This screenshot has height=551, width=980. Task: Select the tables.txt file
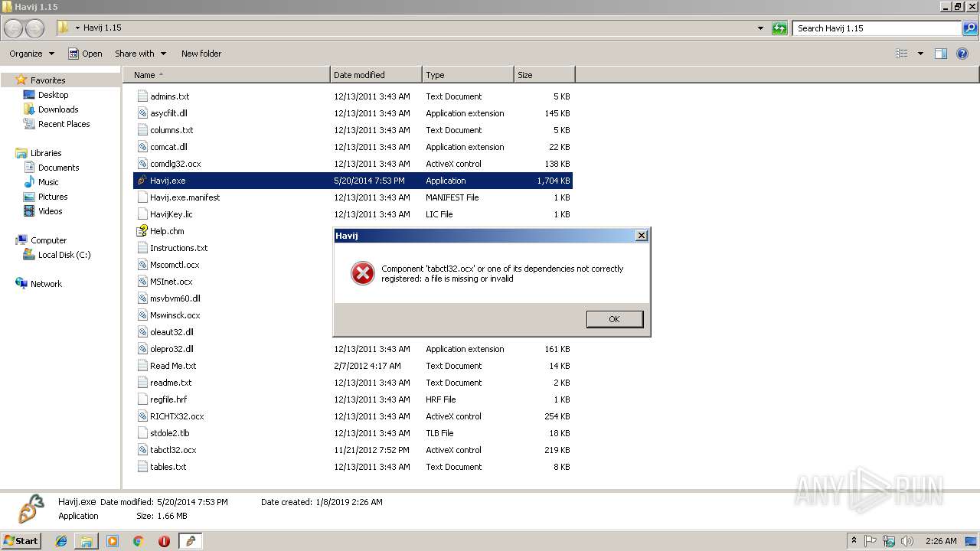click(168, 467)
